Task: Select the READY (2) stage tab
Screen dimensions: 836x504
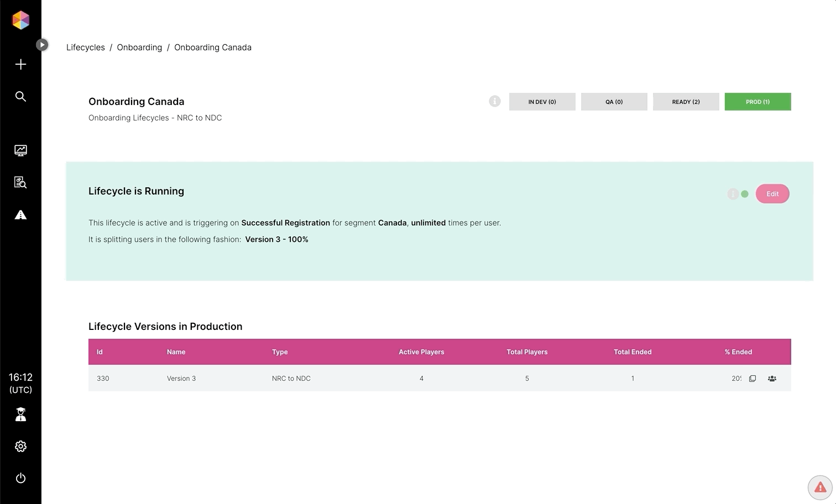Action: click(x=686, y=102)
